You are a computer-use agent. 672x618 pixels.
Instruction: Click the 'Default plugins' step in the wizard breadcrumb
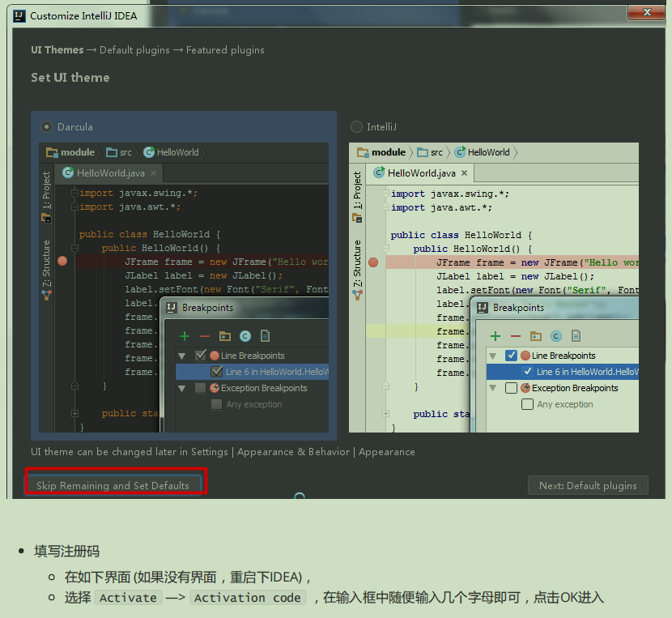(134, 50)
